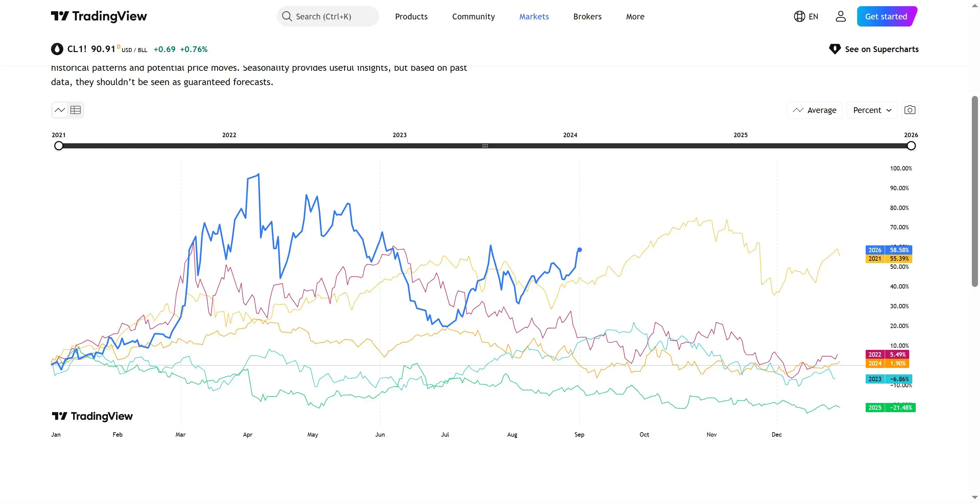Click the scrollbar down arrow
980x503 pixels.
975,497
